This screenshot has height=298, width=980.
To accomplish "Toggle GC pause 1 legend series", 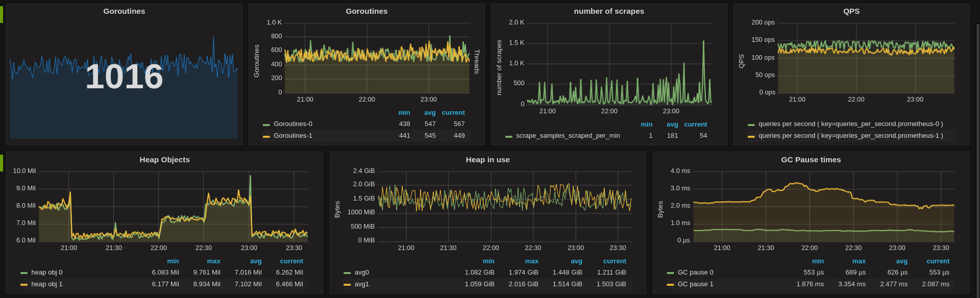I will click(x=695, y=284).
